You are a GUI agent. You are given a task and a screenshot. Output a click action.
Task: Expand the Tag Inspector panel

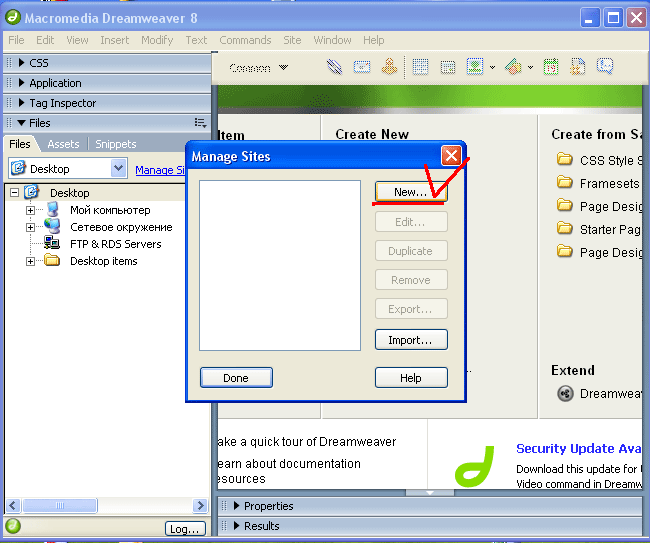click(x=22, y=102)
